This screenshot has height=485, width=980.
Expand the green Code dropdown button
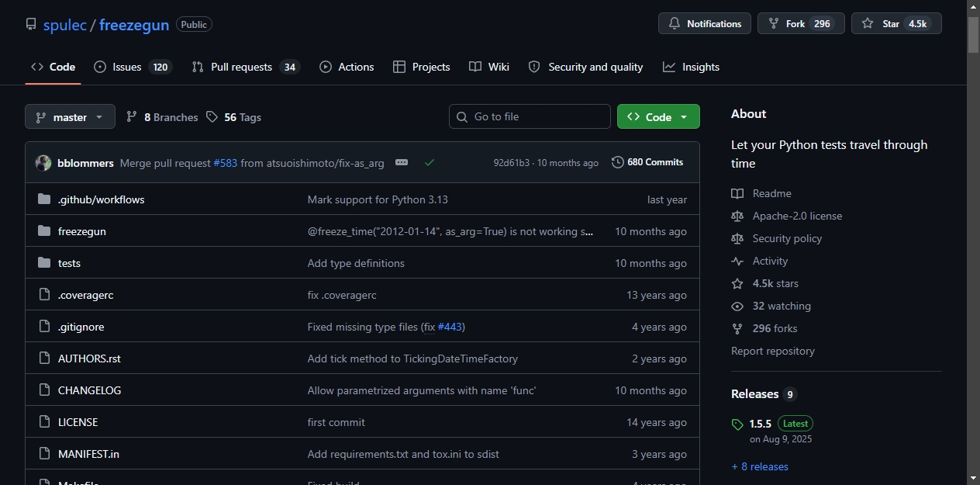658,116
